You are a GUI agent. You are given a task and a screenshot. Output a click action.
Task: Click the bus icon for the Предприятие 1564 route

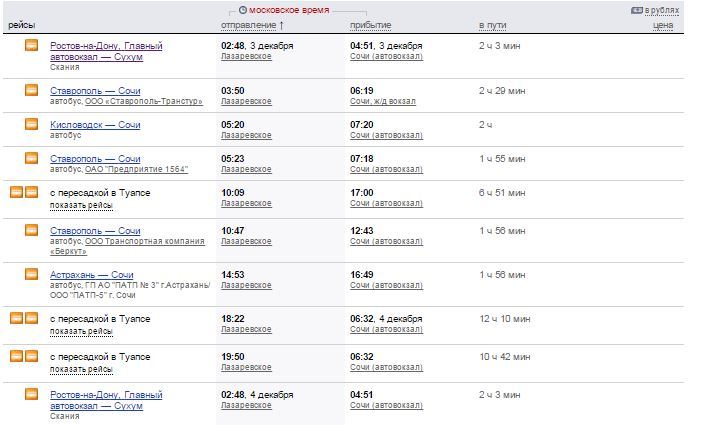[x=31, y=158]
